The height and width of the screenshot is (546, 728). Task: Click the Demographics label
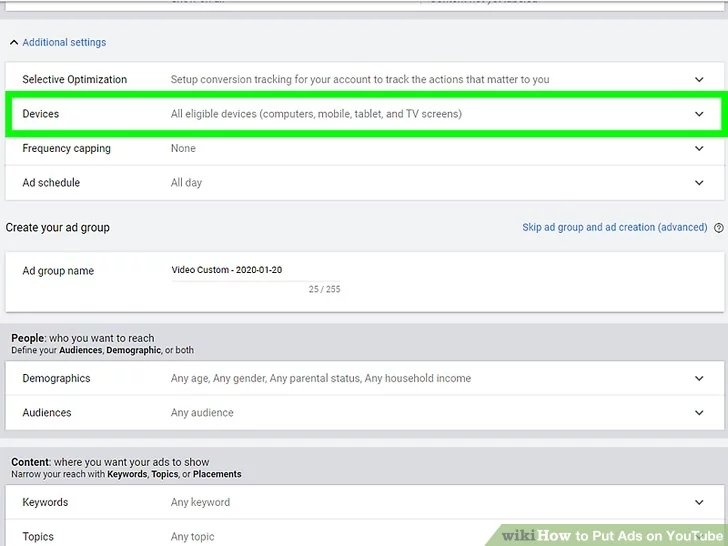[56, 378]
